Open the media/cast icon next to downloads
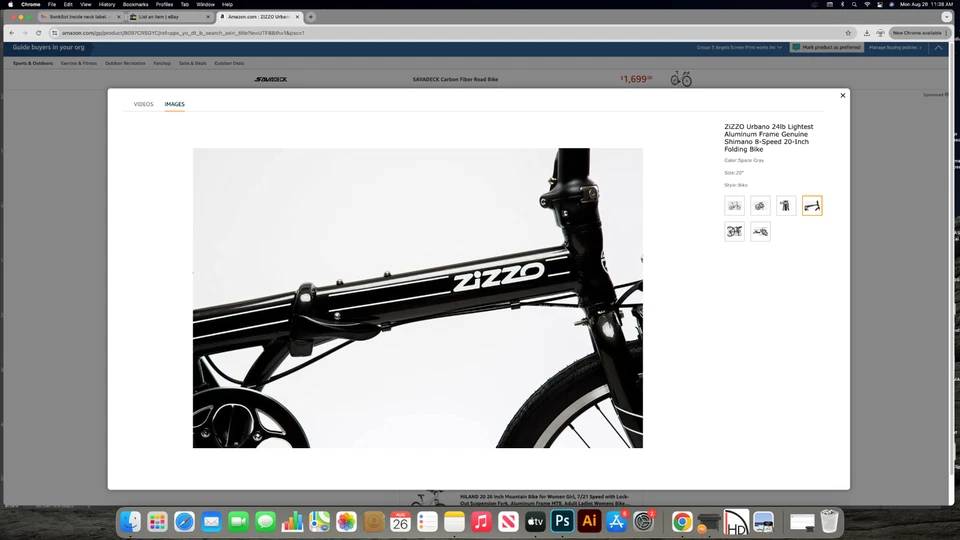960x540 pixels. point(880,33)
